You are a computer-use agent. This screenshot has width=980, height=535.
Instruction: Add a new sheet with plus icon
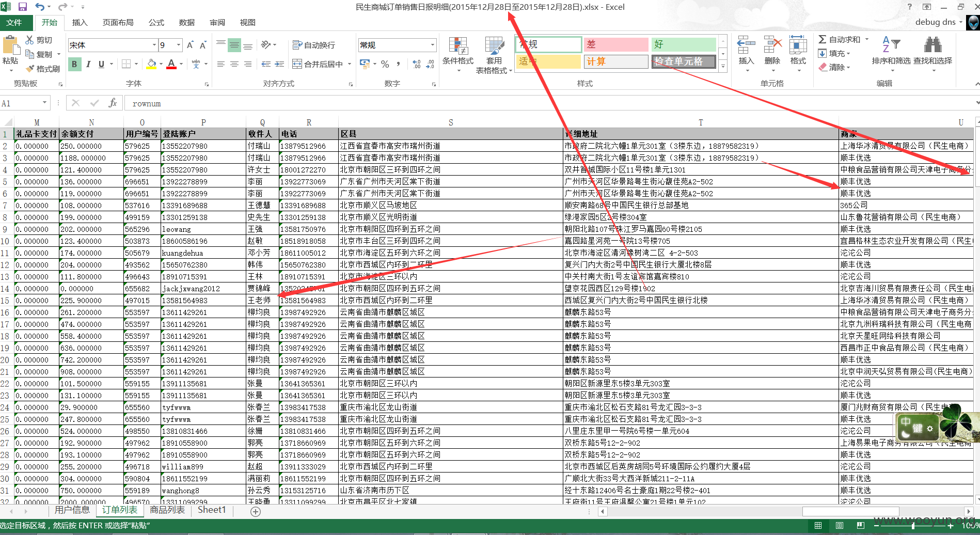[x=256, y=511]
